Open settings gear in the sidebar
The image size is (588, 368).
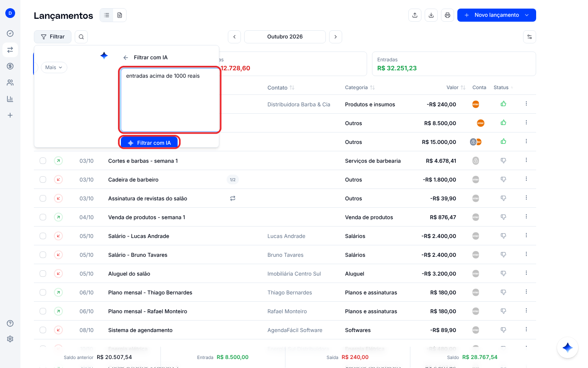10,339
